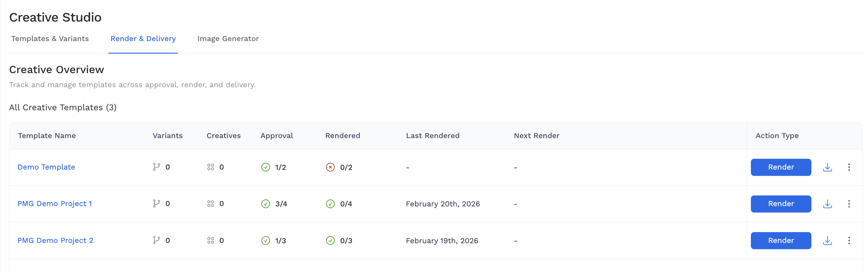Click Render for the Demo Template
868x272 pixels.
tap(781, 167)
